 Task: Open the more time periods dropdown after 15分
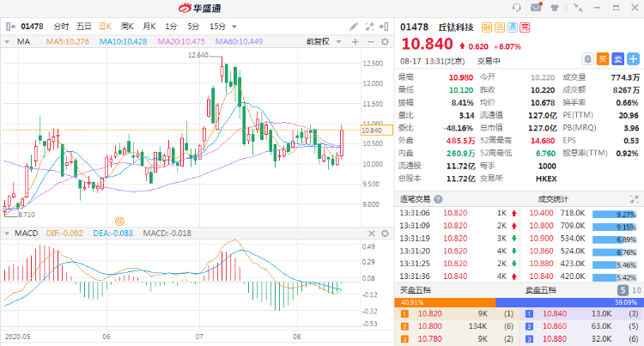click(x=234, y=27)
